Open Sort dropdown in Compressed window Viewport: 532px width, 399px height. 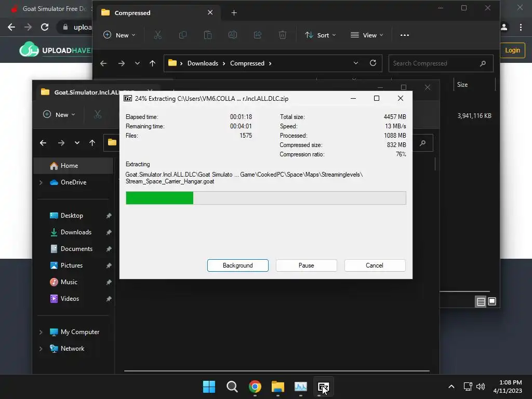320,35
